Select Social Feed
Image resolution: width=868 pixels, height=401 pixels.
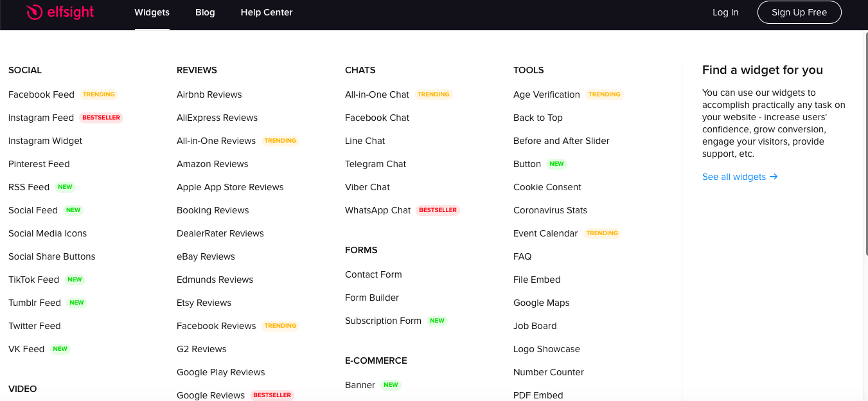click(x=33, y=210)
